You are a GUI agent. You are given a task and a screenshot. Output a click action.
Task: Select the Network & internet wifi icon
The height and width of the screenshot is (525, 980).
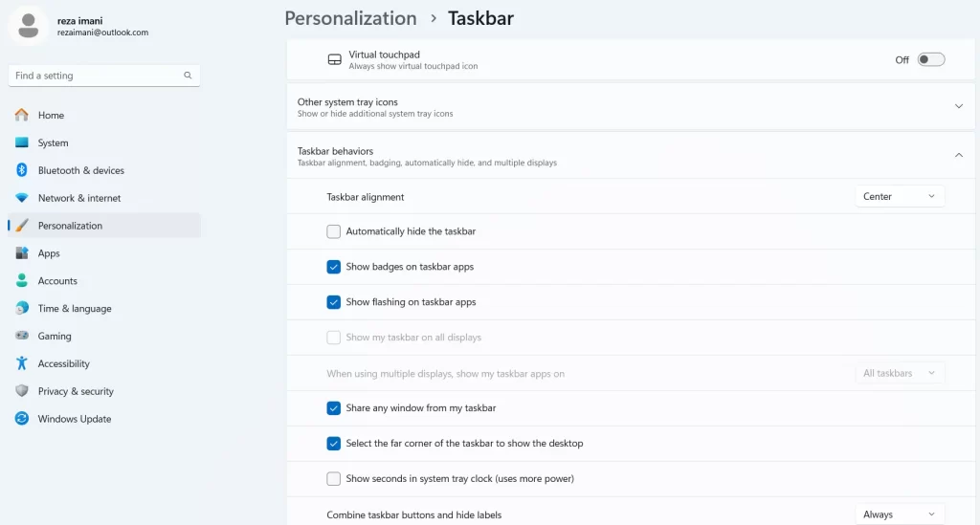click(x=22, y=198)
